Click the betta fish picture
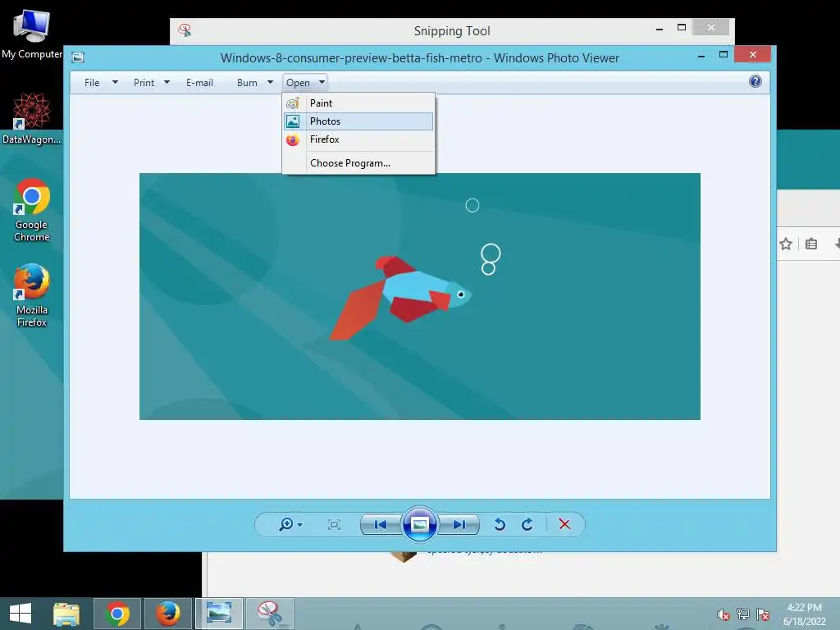Image resolution: width=840 pixels, height=630 pixels. [419, 296]
